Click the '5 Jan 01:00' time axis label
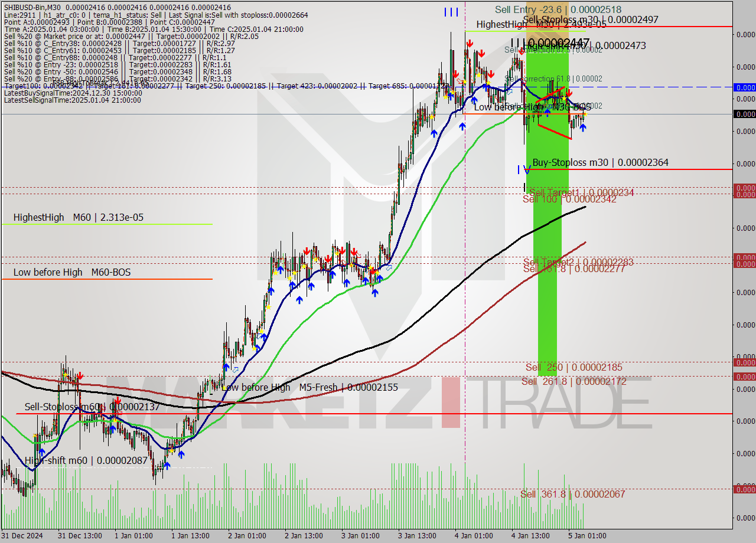This screenshot has height=543, width=756. tap(588, 536)
